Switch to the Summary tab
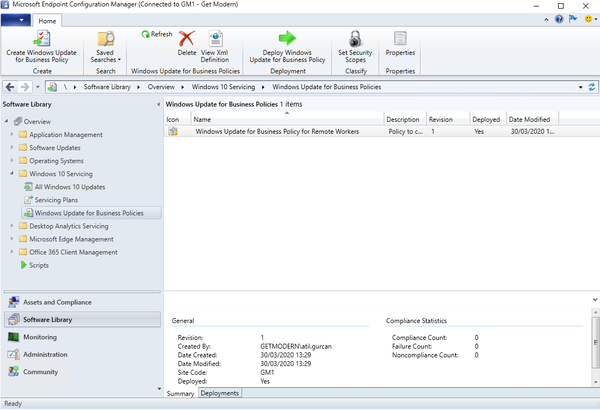The image size is (600, 410). coord(181,394)
